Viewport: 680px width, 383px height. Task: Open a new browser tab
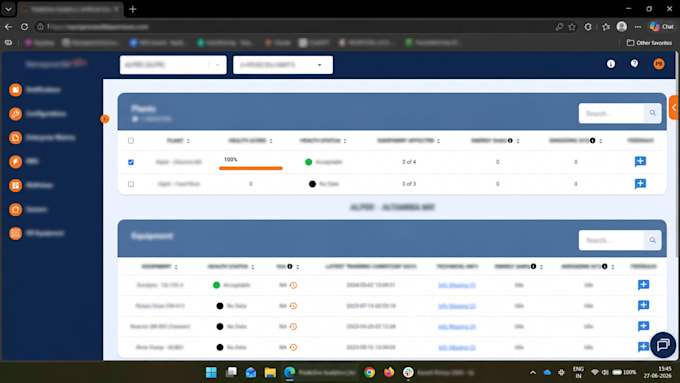coord(133,9)
